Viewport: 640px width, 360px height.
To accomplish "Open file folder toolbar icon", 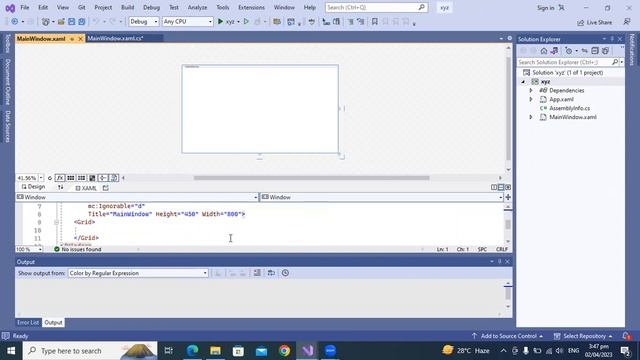I will pos(61,22).
